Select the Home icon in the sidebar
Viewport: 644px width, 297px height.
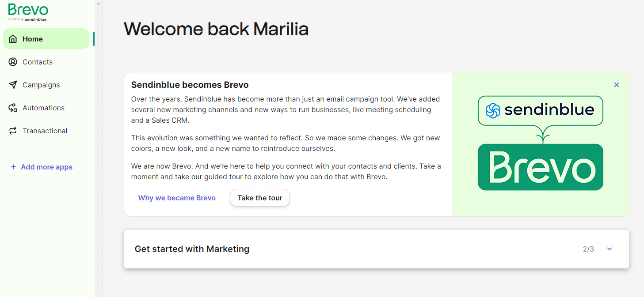12,39
